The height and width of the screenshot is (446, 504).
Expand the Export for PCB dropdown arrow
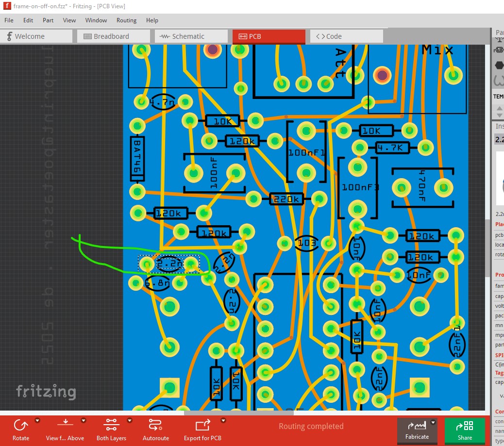tap(223, 420)
